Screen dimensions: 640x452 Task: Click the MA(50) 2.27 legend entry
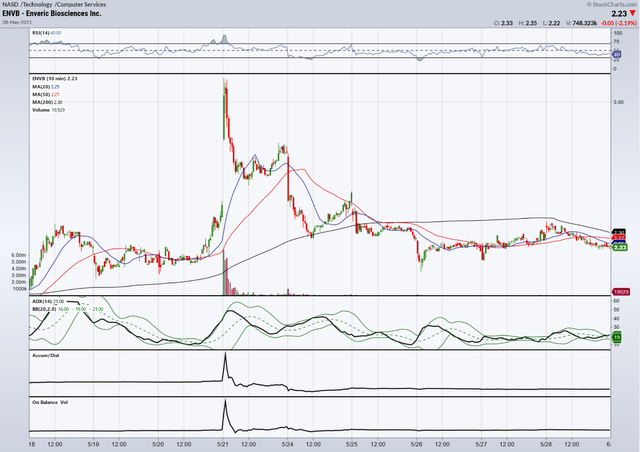click(x=46, y=94)
